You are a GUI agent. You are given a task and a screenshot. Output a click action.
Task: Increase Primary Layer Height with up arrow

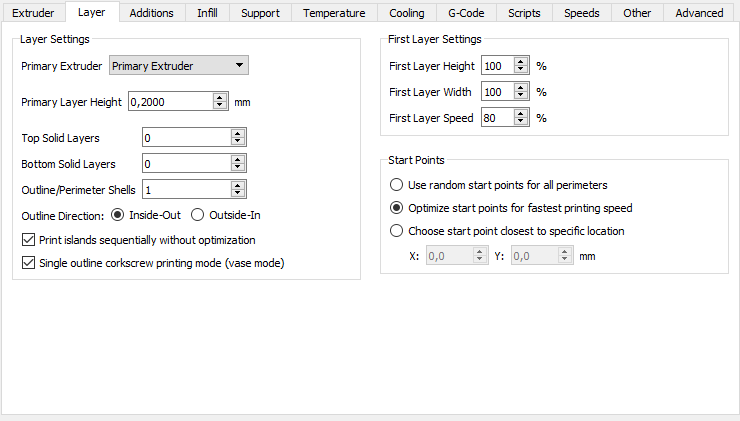tap(219, 97)
